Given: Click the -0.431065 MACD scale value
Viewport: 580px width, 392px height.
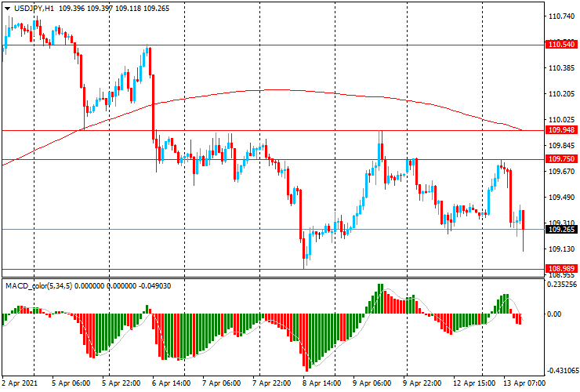Looking at the screenshot, I should click(x=561, y=371).
